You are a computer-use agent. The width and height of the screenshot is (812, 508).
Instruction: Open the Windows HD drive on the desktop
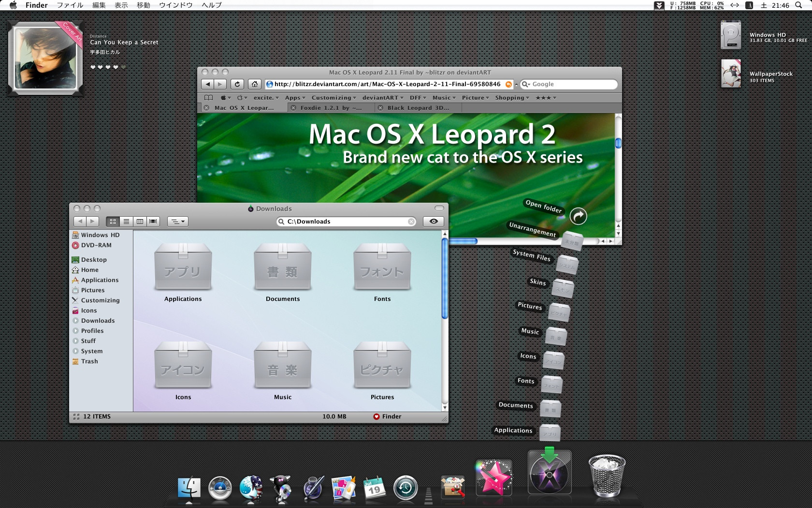coord(731,35)
